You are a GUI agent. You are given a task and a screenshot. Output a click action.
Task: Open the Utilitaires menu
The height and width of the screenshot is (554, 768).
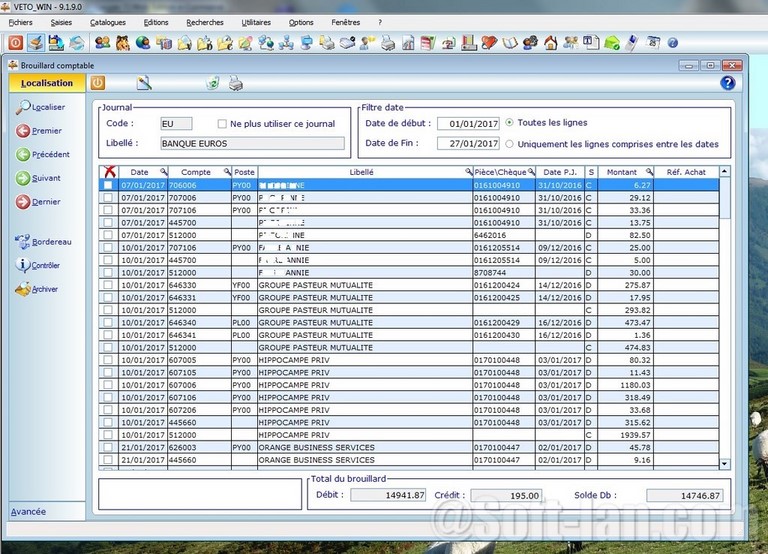[x=256, y=22]
